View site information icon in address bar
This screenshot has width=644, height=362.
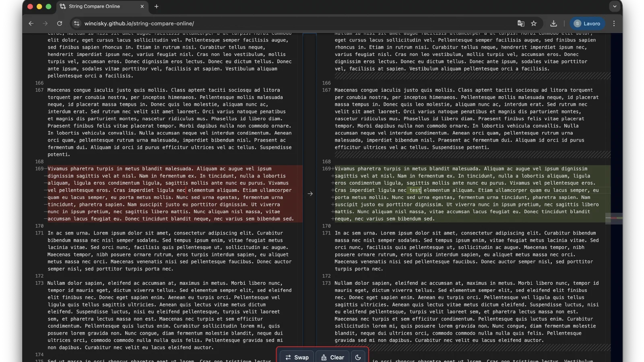coord(77,24)
